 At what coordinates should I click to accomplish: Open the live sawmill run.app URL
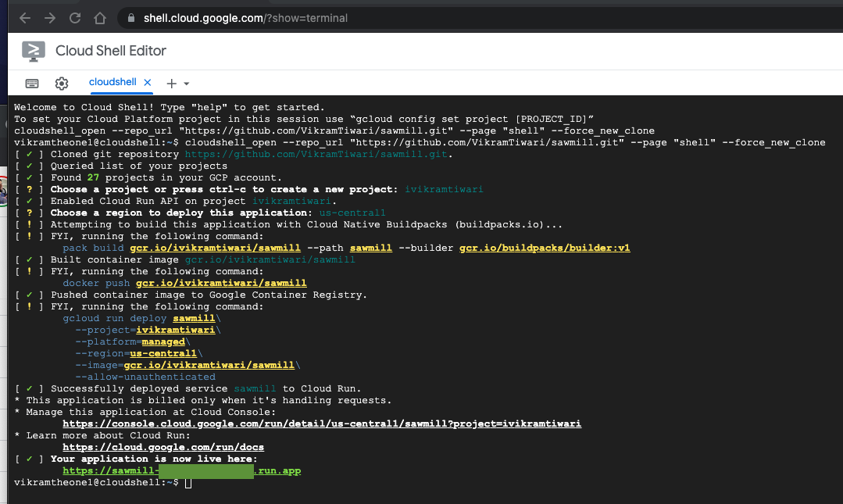[x=182, y=470]
